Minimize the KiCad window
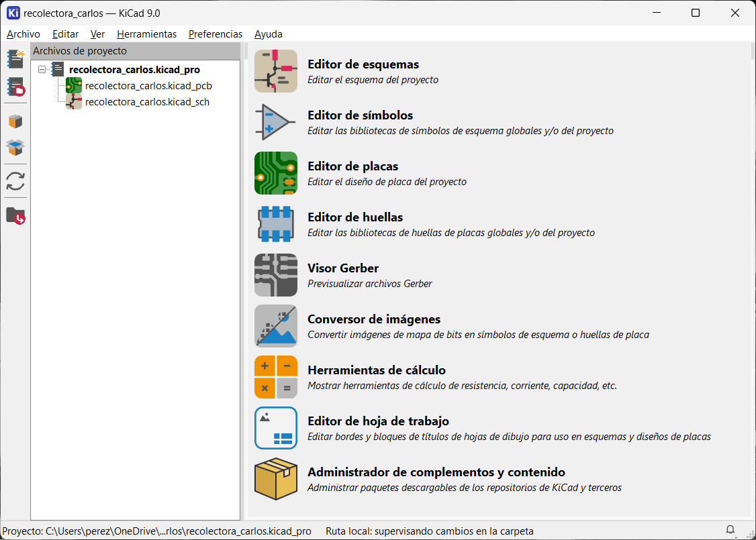756x540 pixels. click(656, 13)
